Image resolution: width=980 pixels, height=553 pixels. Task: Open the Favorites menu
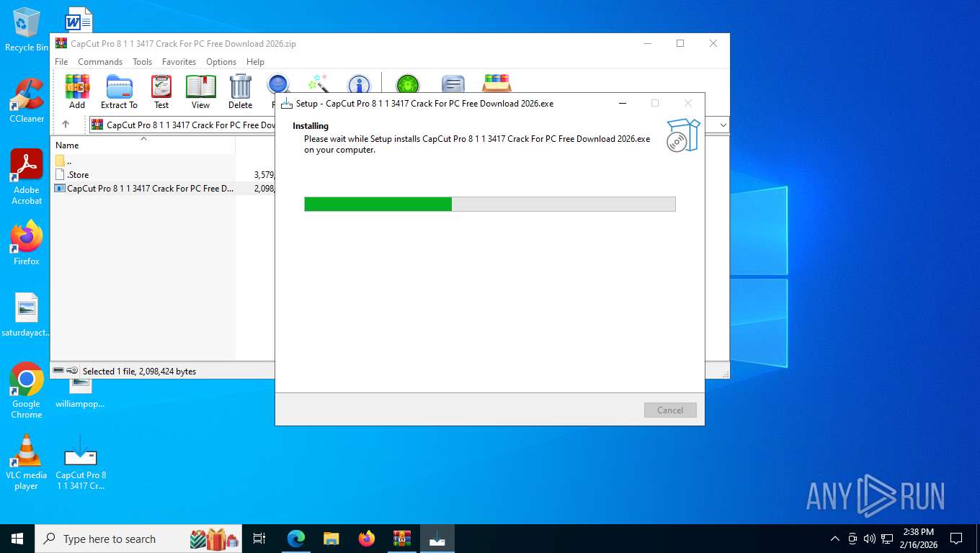coord(179,62)
